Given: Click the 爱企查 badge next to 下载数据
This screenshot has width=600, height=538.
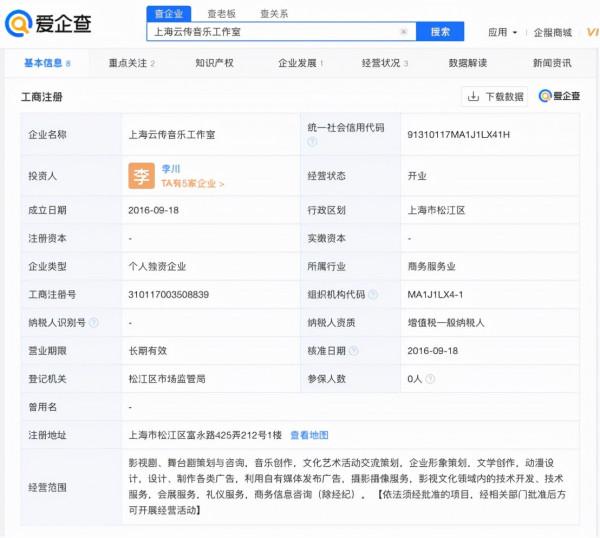Looking at the screenshot, I should pos(559,96).
